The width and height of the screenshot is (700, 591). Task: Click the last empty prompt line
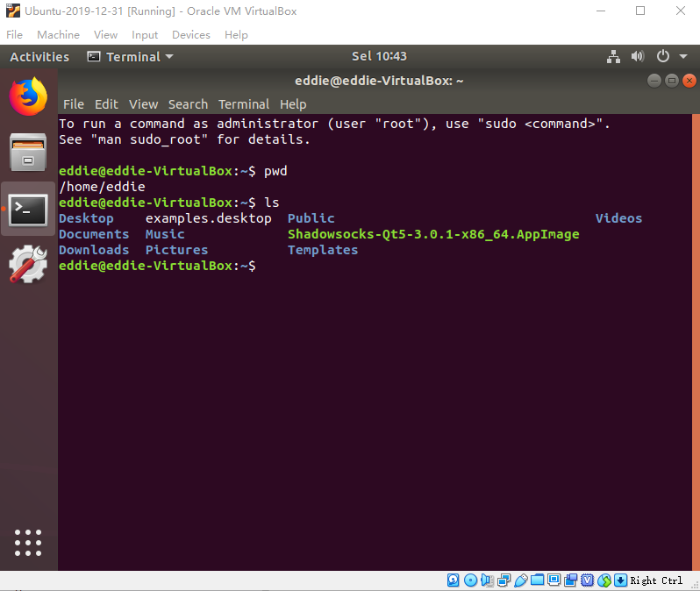pyautogui.click(x=158, y=266)
